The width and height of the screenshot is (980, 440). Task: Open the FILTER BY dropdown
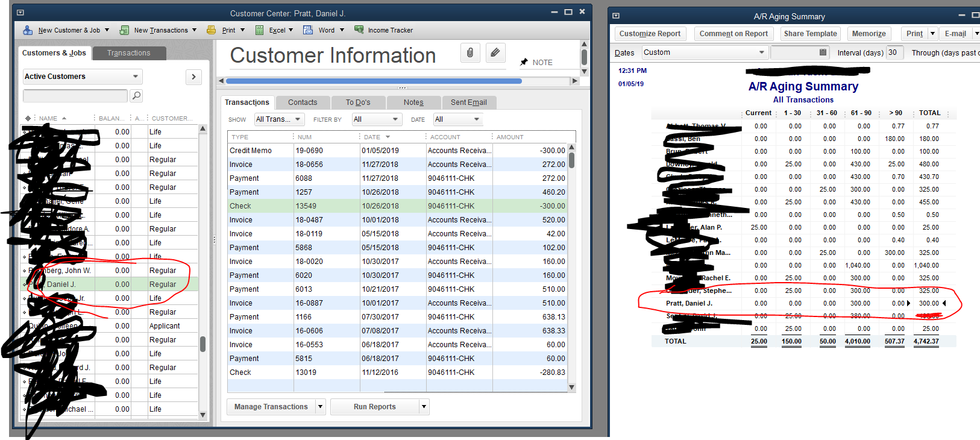[x=377, y=119]
